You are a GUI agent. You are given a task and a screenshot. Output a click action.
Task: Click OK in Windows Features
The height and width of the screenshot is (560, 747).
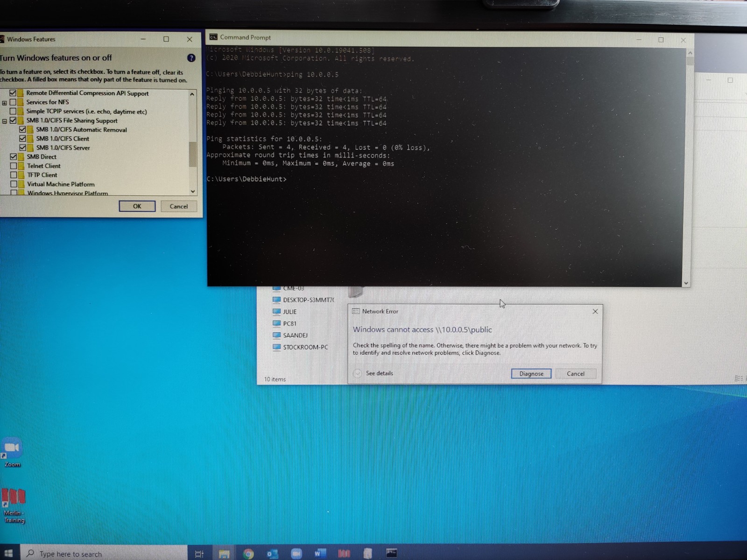137,206
